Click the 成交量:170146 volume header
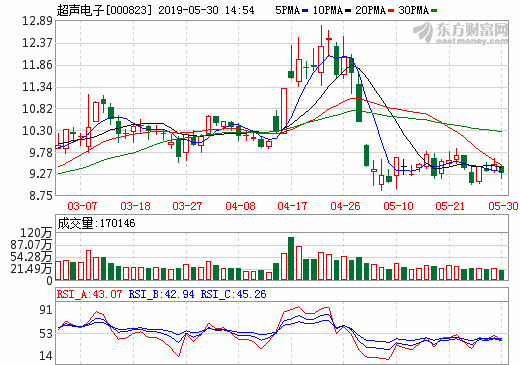 (96, 223)
